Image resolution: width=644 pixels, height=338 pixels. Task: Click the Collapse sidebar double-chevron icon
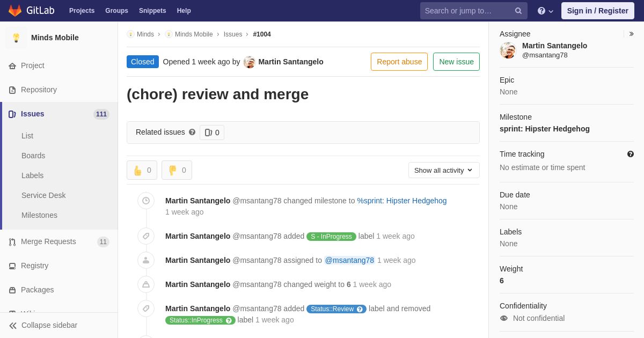tap(13, 326)
